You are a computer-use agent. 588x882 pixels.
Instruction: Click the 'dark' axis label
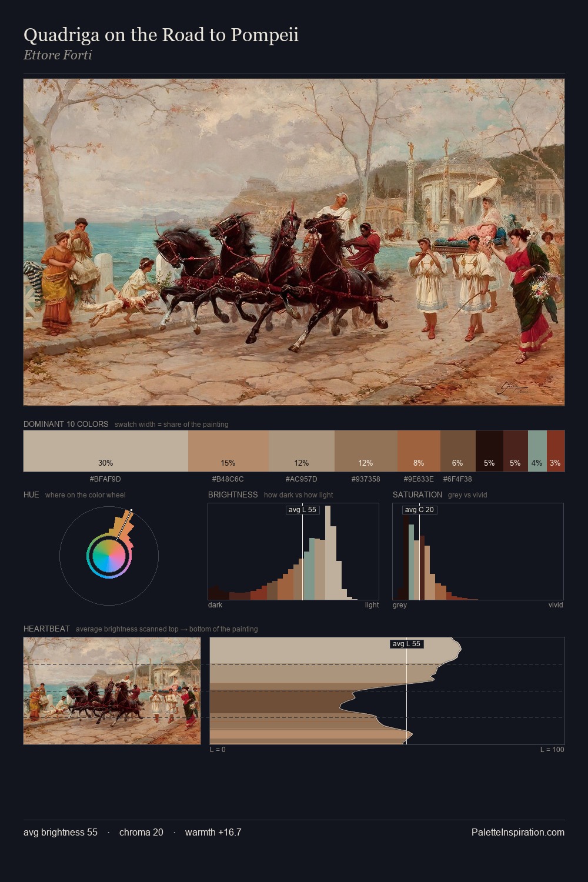click(215, 605)
